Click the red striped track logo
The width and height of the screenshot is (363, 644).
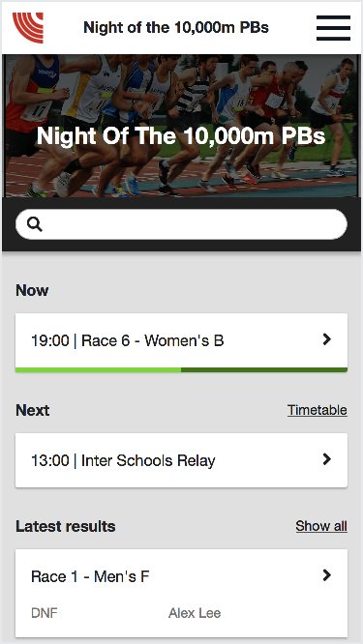(x=27, y=28)
